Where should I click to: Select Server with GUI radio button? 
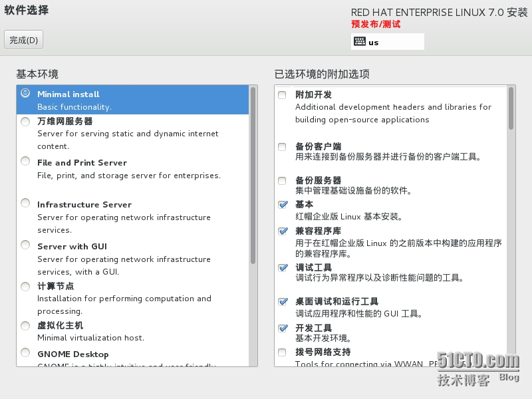click(25, 245)
